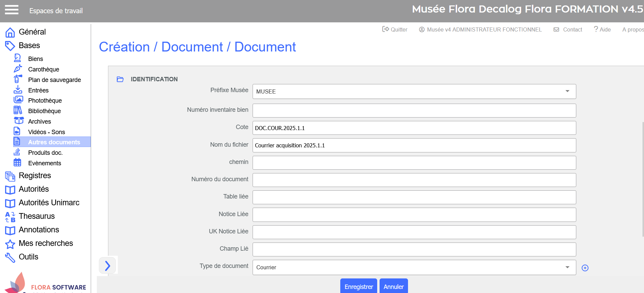
Task: Open Archives in the sidebar
Action: [x=39, y=121]
